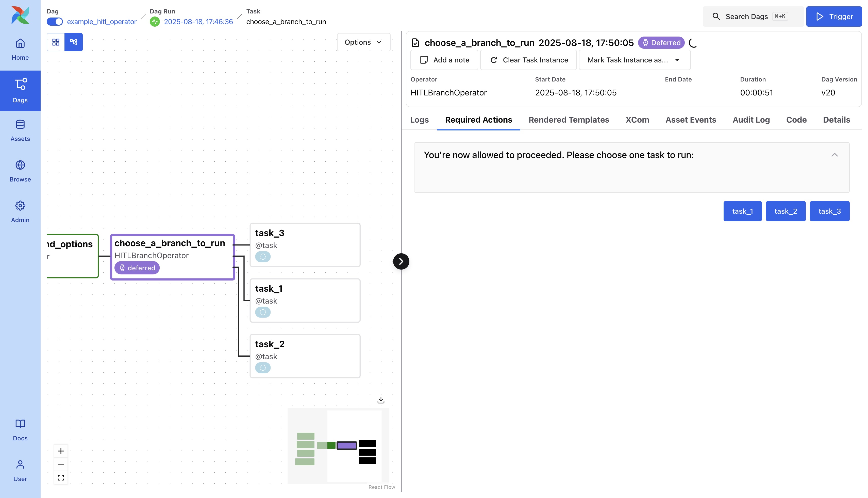Open the XCom tab
The height and width of the screenshot is (498, 868).
coord(637,120)
